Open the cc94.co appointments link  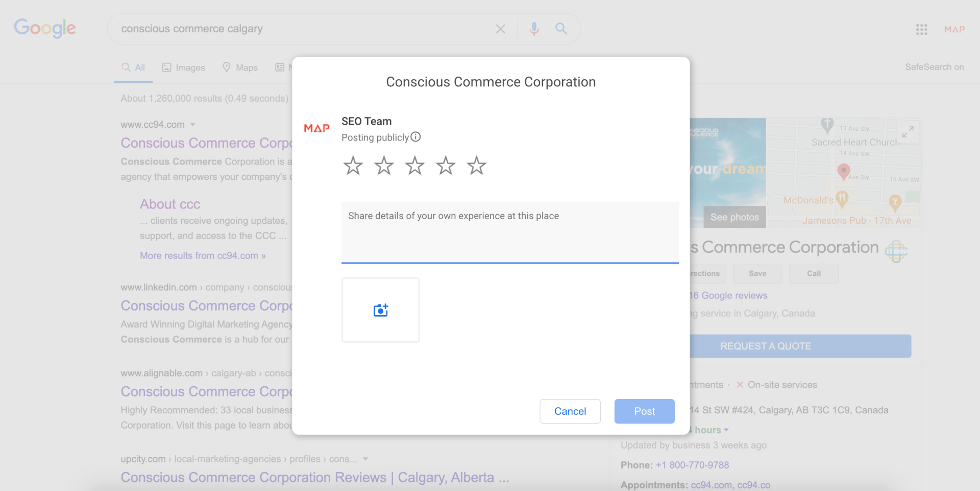(754, 485)
